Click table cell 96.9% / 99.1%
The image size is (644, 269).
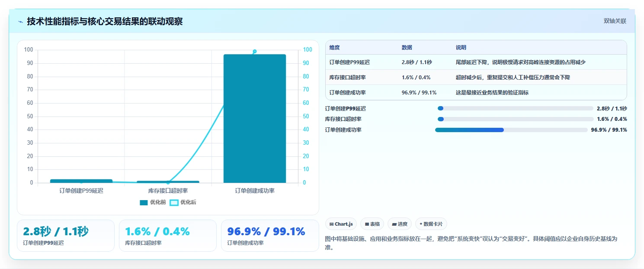coord(419,92)
